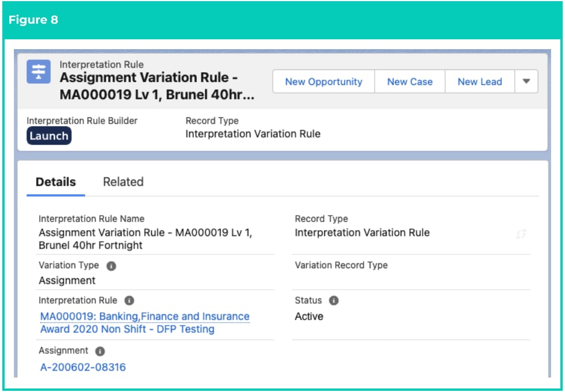Click the 'Assignment' Variation Type value

tap(67, 280)
